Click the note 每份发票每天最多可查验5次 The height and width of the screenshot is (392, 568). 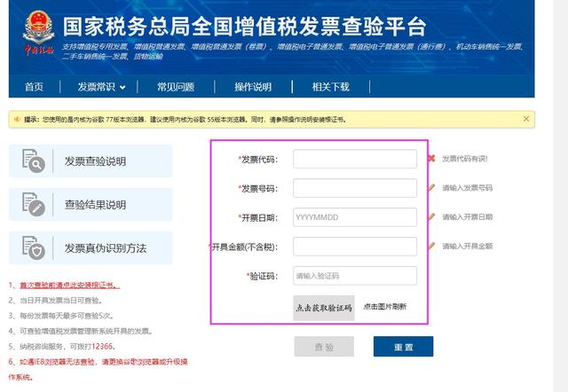[x=61, y=316]
